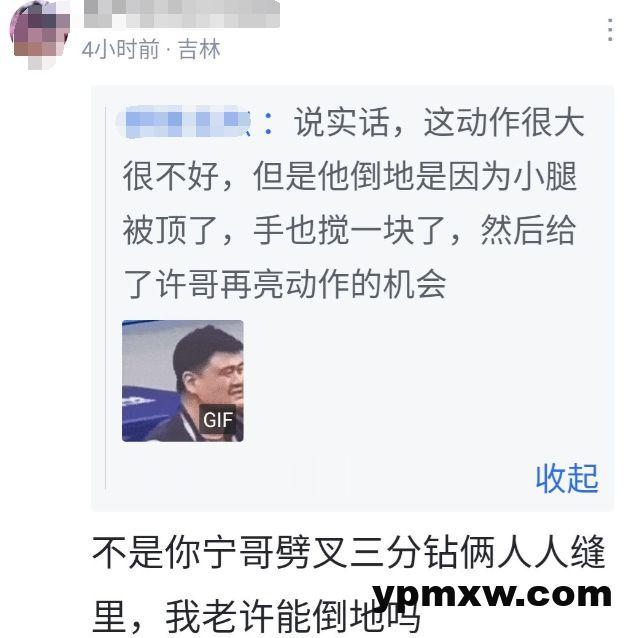Tap the pixelated commenter avatar
Screen dimensions: 636x638
[x=39, y=35]
